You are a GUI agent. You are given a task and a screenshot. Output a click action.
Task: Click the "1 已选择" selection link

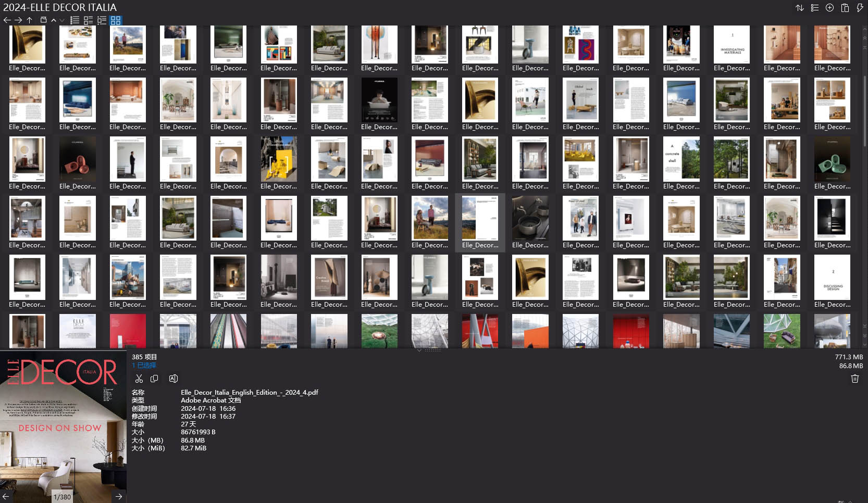point(144,366)
